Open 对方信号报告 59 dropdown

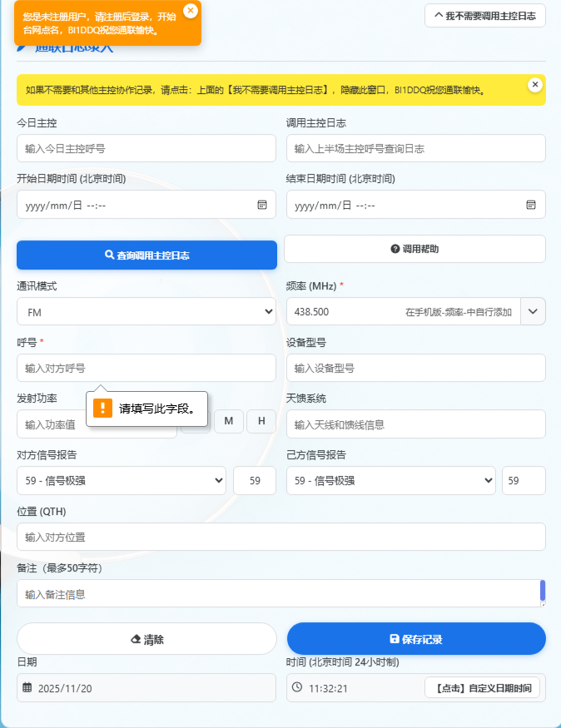coord(122,481)
